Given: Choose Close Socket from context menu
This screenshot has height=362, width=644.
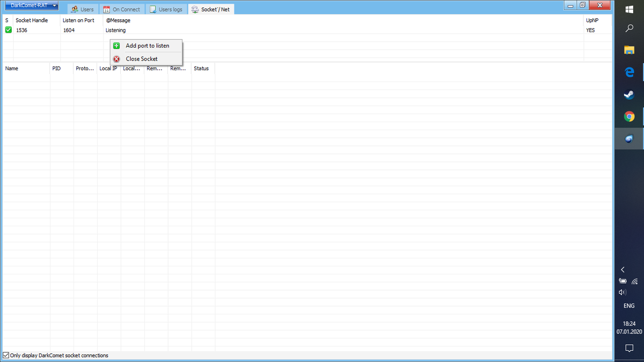Looking at the screenshot, I should point(147,58).
